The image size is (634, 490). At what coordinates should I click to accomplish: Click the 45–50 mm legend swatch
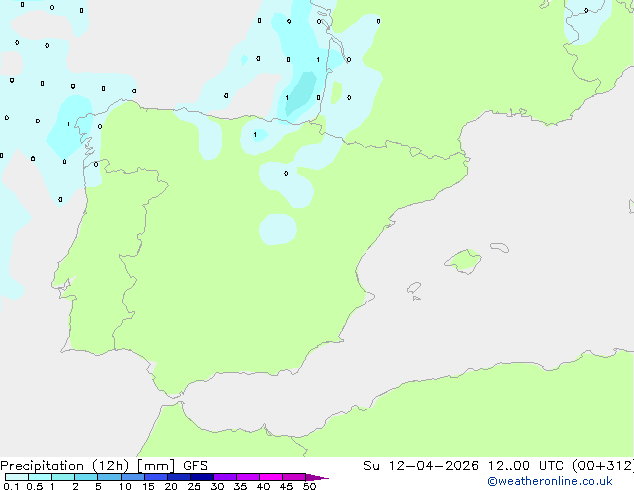[x=294, y=477]
